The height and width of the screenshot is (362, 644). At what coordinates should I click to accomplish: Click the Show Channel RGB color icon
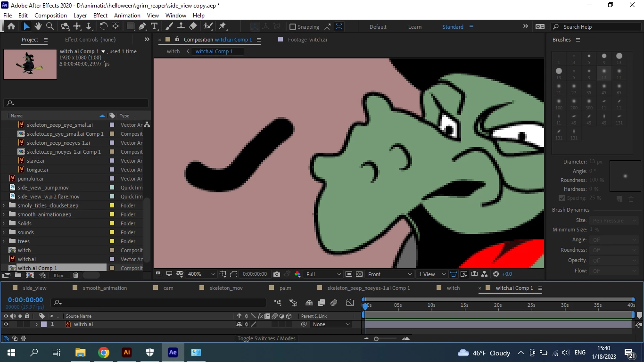click(297, 274)
